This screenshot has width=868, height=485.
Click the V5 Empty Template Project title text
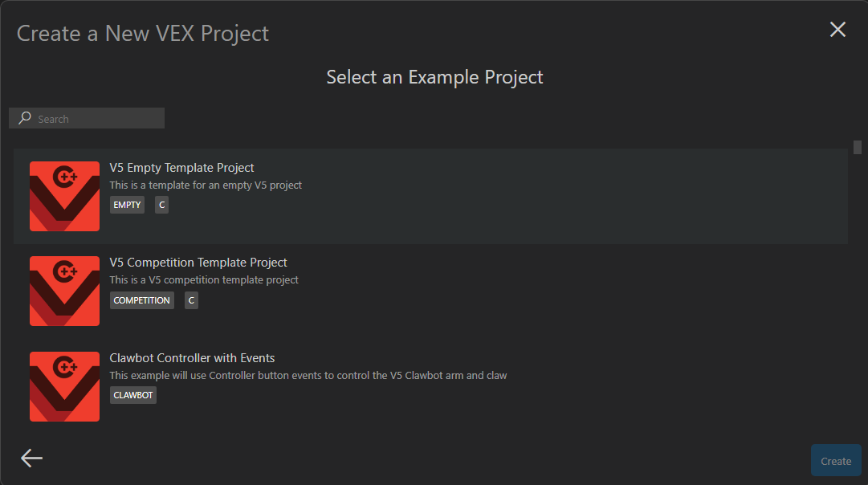pos(181,167)
